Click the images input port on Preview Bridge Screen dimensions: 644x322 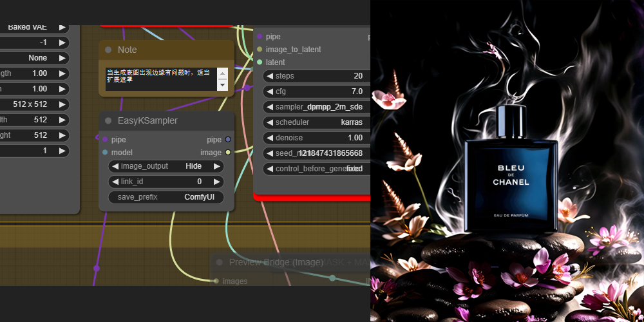click(x=216, y=281)
